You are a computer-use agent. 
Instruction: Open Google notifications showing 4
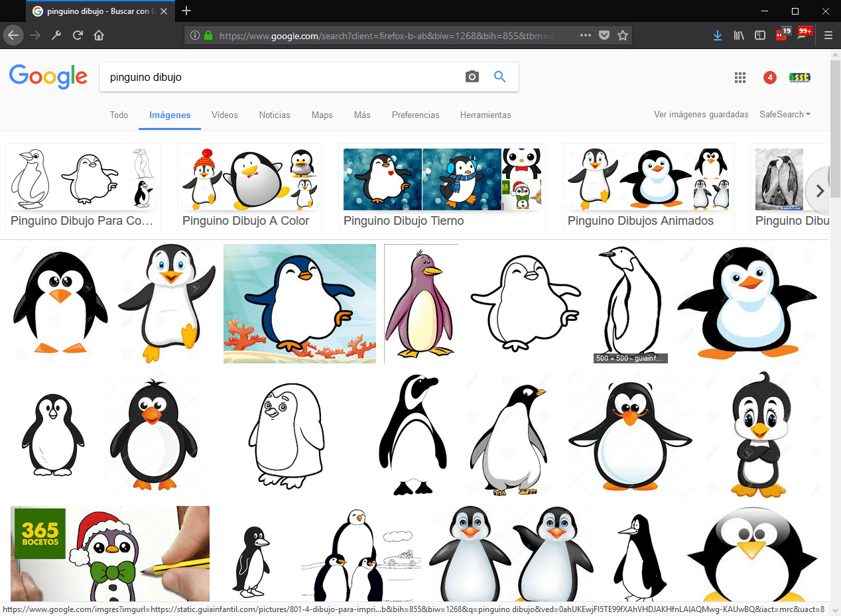tap(769, 78)
